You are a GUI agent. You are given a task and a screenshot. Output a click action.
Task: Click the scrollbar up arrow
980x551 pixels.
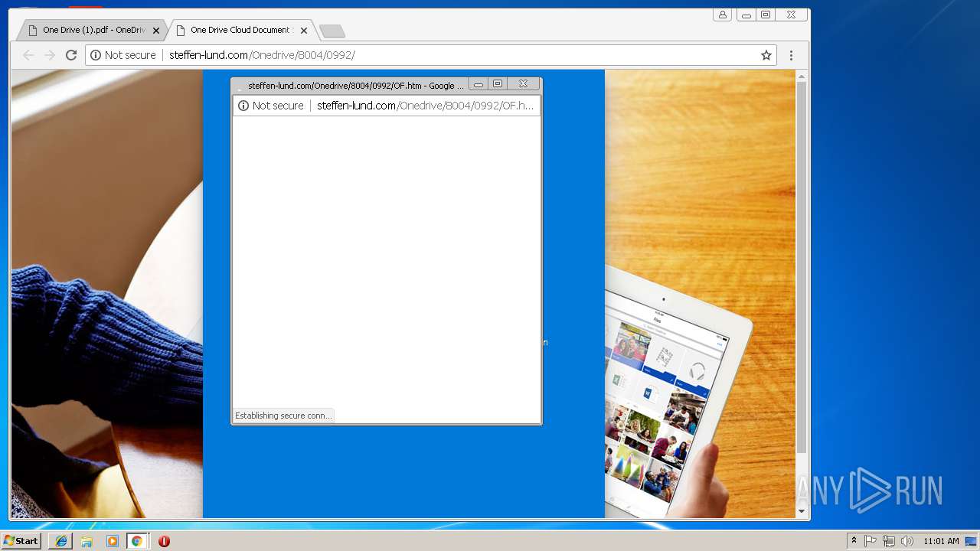802,76
